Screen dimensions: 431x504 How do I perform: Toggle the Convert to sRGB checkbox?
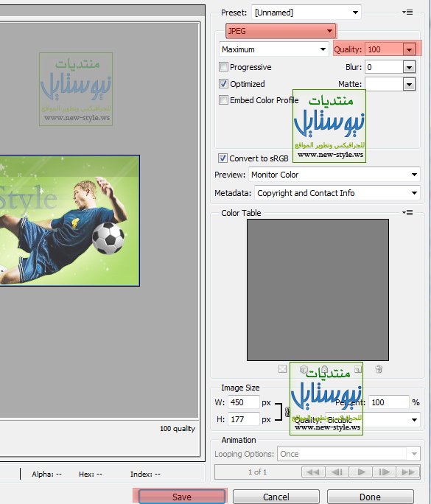pos(222,158)
